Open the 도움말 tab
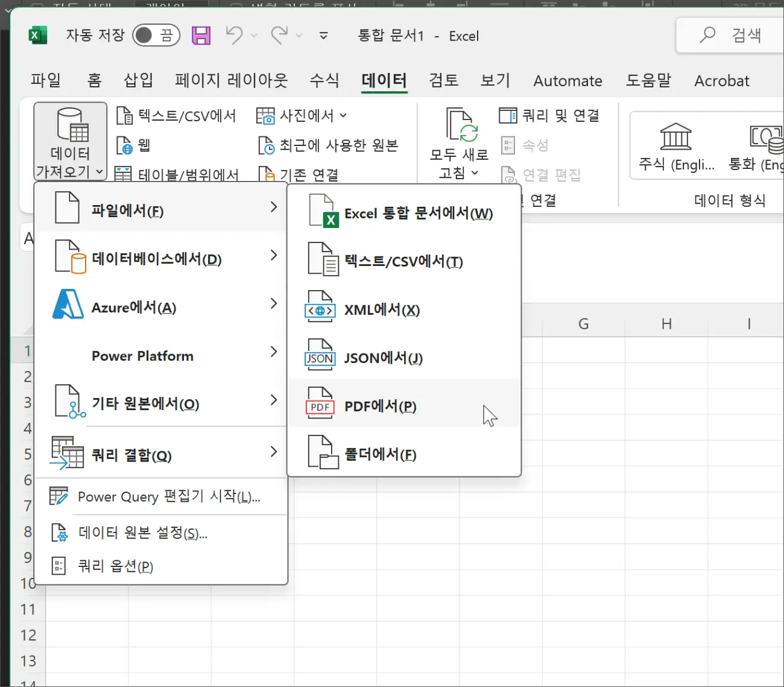Viewport: 784px width, 687px height. coord(648,80)
